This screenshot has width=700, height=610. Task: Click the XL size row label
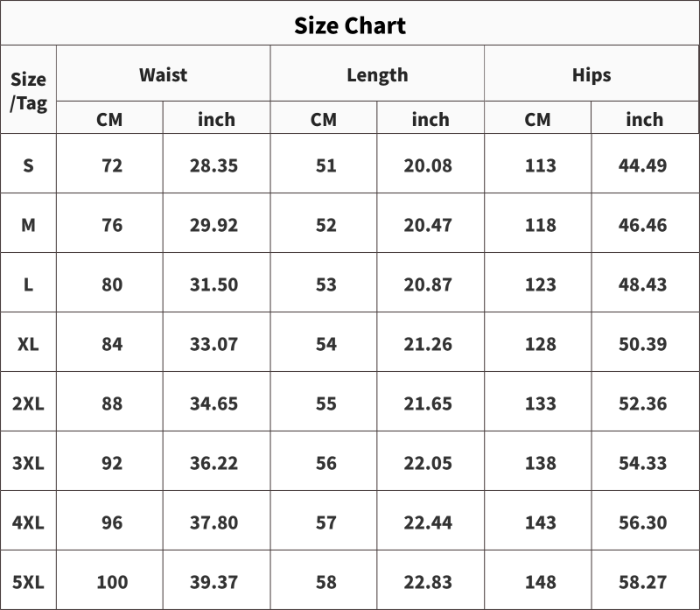[x=28, y=344]
